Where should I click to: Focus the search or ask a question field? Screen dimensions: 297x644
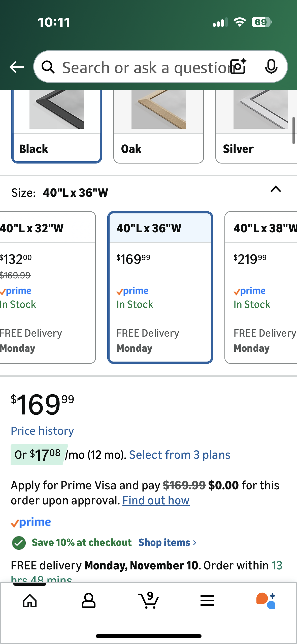[x=144, y=67]
